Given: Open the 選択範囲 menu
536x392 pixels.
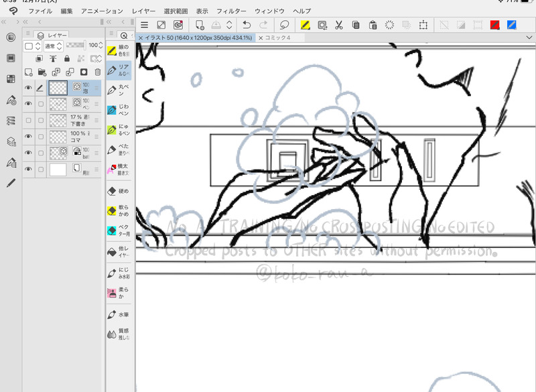Looking at the screenshot, I should coord(176,11).
